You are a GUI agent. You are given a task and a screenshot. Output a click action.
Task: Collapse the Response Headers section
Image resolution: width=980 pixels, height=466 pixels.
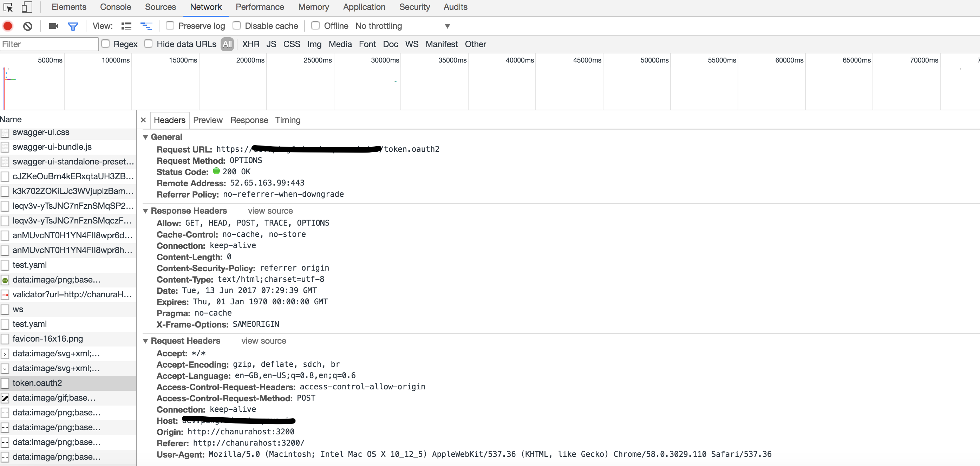[145, 211]
